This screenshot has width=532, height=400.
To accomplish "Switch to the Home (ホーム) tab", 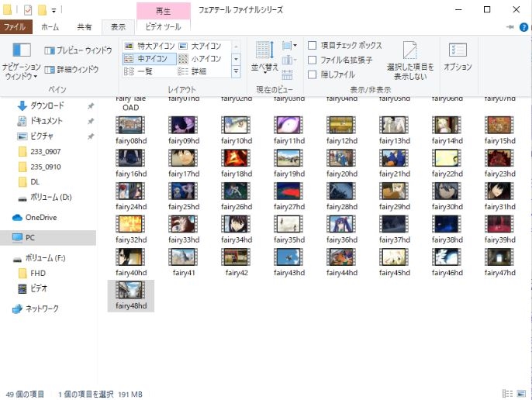I will pos(50,27).
